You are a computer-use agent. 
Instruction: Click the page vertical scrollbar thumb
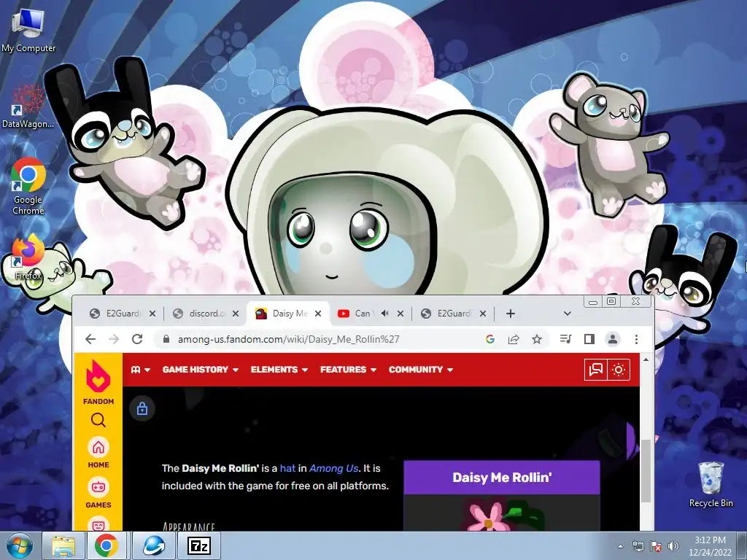point(646,470)
